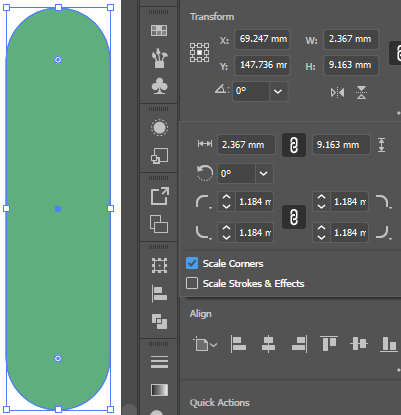401x415 pixels.
Task: Open the Pathfinder panel dock icon
Action: [159, 321]
